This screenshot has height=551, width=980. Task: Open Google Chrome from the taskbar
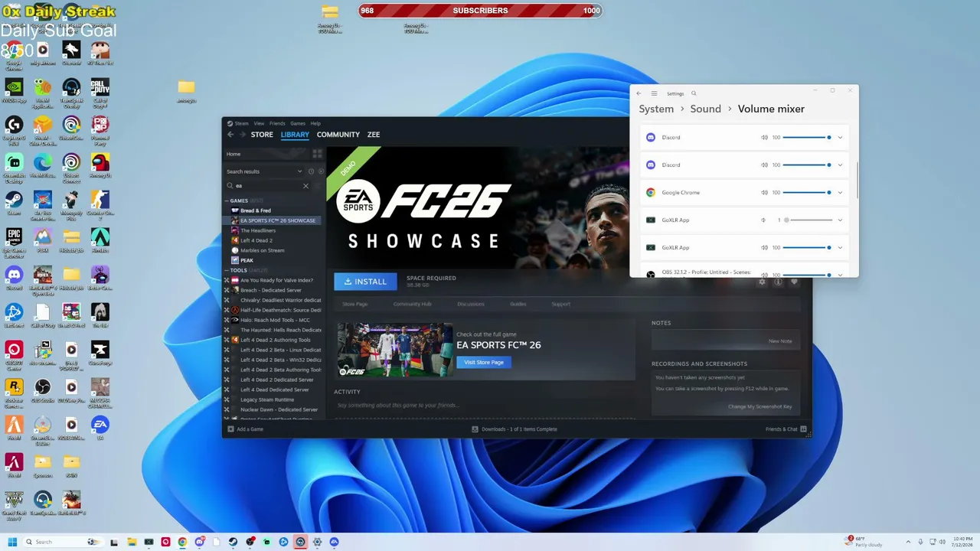pos(182,542)
